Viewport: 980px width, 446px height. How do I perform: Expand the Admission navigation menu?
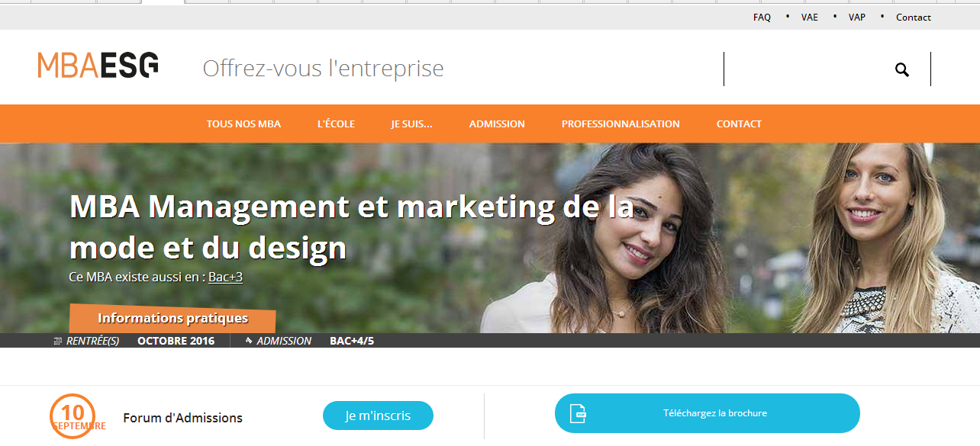[497, 124]
